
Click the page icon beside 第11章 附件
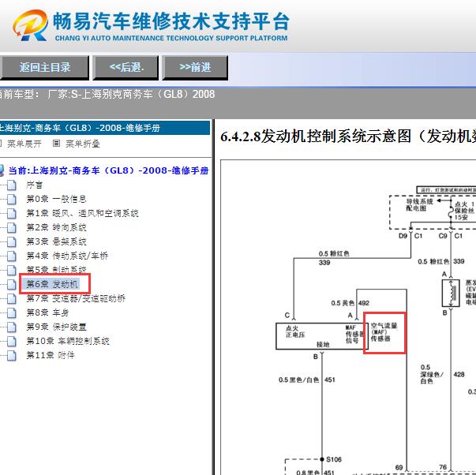tap(12, 355)
